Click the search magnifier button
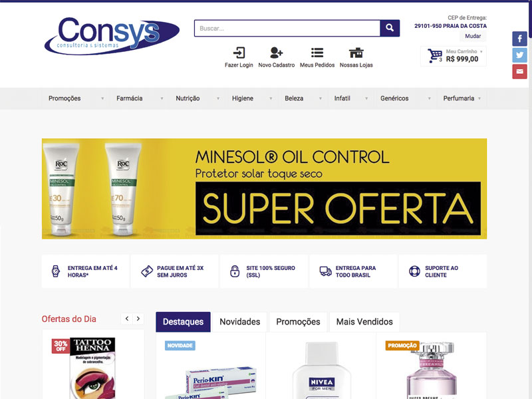The height and width of the screenshot is (399, 532). 390,28
